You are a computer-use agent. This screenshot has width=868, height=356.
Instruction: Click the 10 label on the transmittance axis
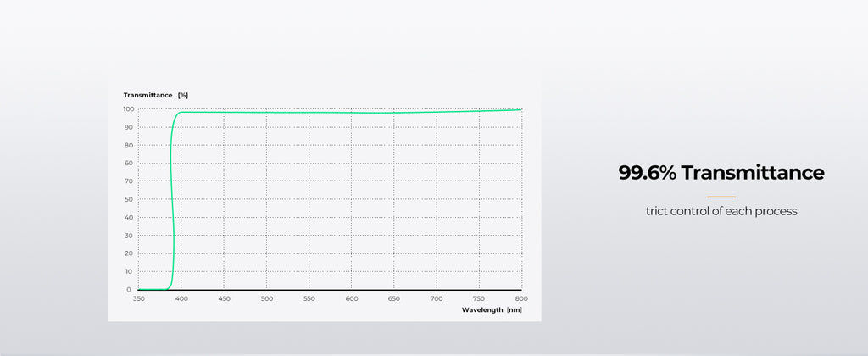point(129,271)
